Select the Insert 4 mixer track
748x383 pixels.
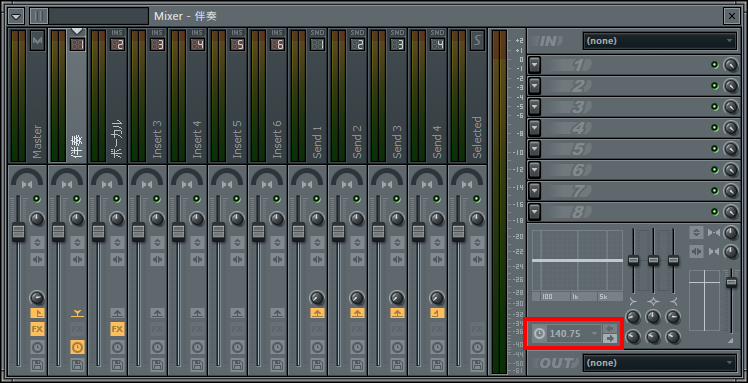tap(187, 95)
